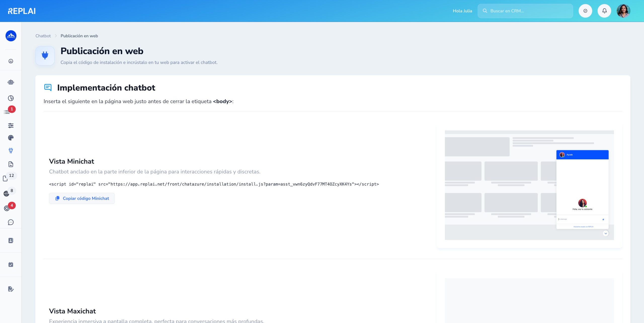Image resolution: width=644 pixels, height=323 pixels.
Task: Open the film reel icon with badge 4
Action: tap(7, 208)
